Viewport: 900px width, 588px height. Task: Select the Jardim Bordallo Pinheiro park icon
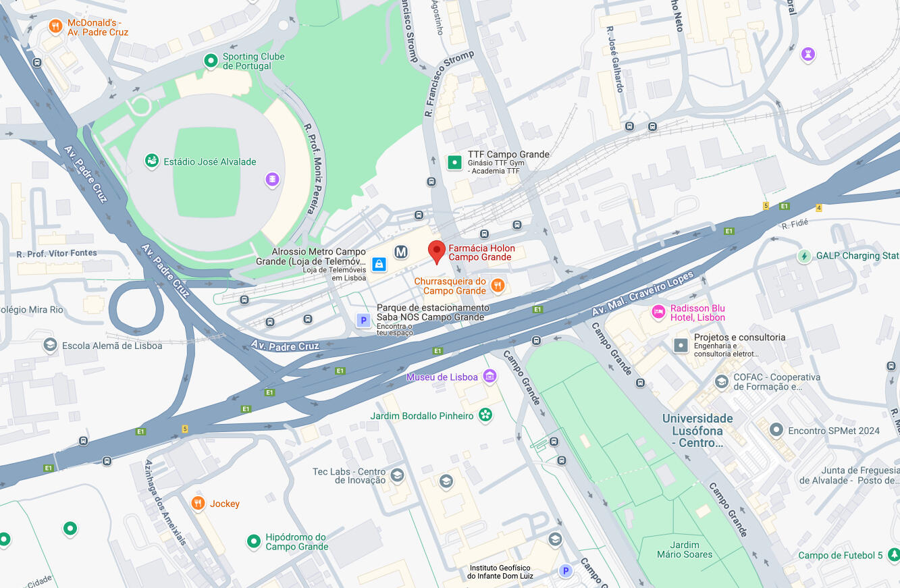pos(485,415)
